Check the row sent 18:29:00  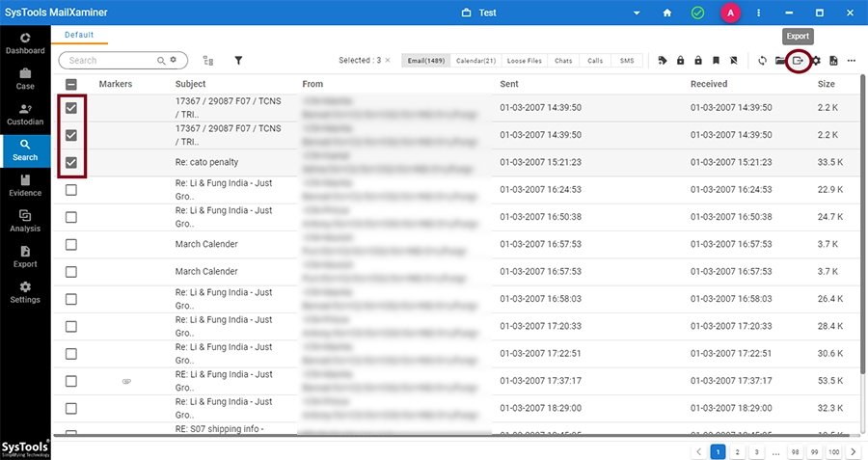tap(70, 409)
